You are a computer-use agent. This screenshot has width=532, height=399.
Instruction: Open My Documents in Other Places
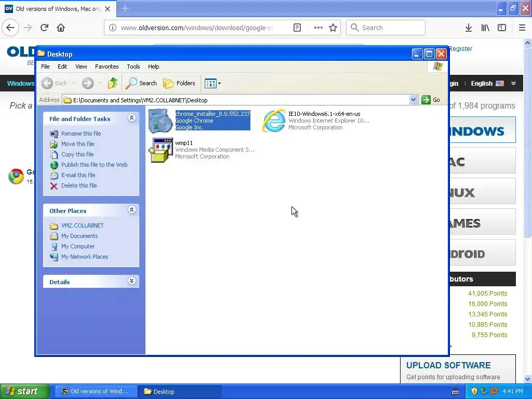point(79,236)
